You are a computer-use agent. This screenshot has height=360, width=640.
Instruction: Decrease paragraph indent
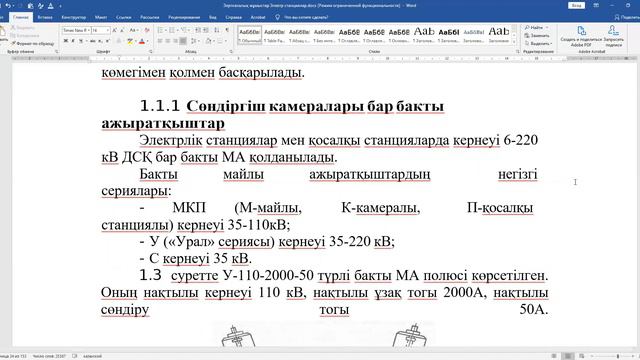click(198, 30)
